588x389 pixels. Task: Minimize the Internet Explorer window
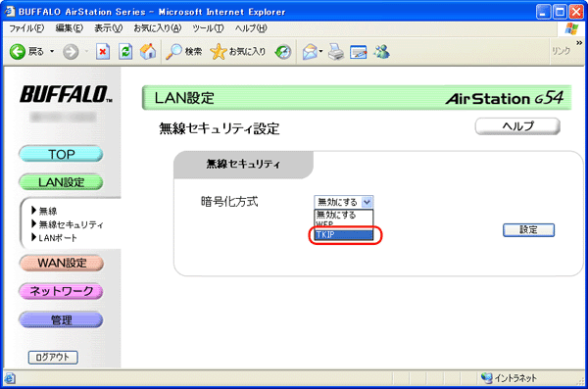[543, 12]
